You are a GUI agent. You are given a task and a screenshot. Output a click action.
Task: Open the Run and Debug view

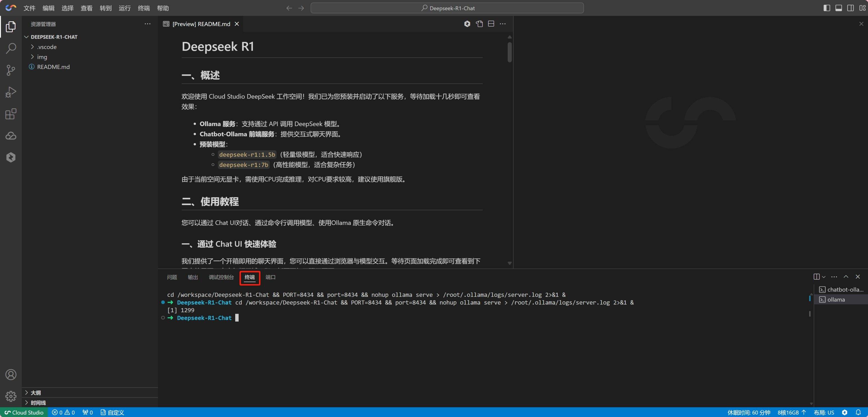pos(11,92)
